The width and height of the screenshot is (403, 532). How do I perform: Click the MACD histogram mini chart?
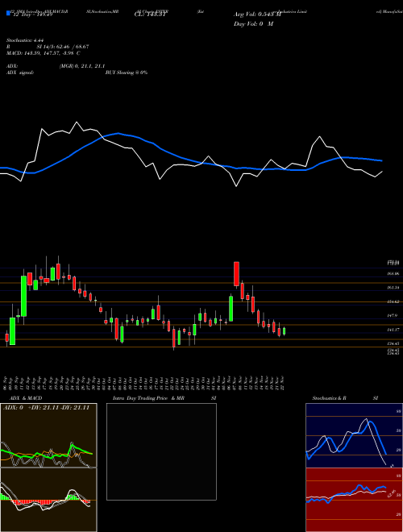click(48, 500)
